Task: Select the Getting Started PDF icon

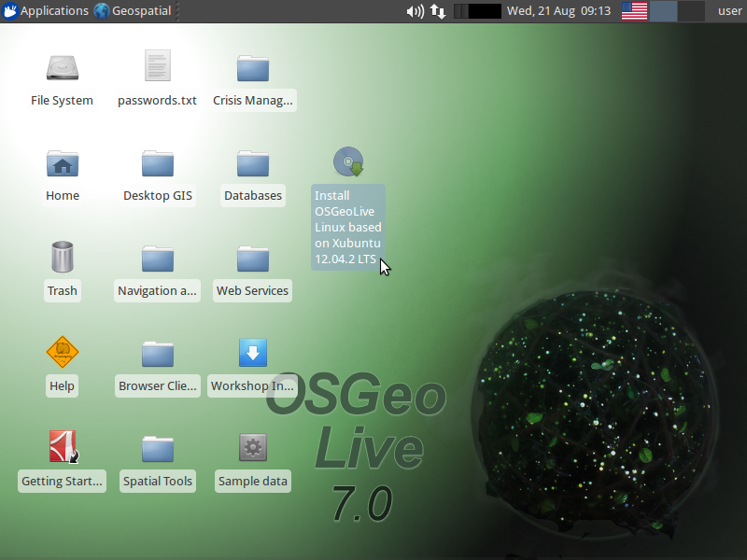Action: tap(63, 447)
